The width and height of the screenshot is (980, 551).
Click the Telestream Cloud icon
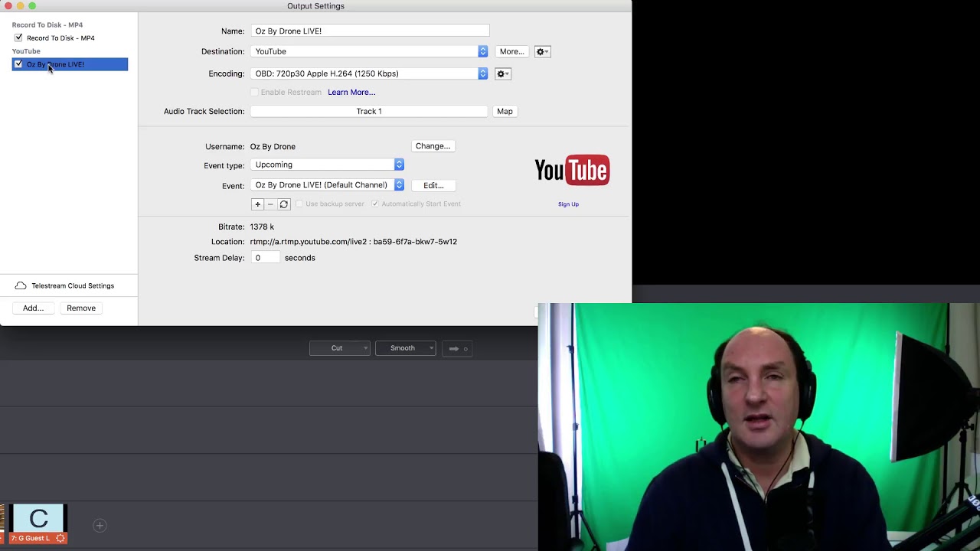tap(21, 285)
